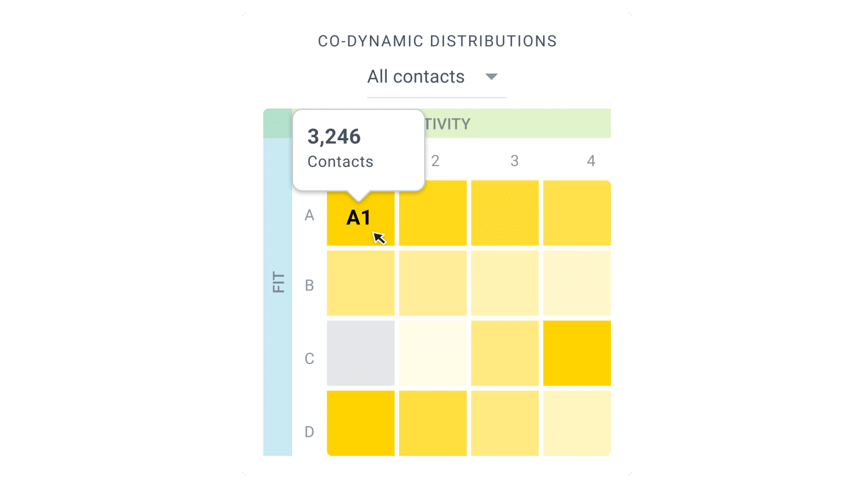Click cell A3 under column 3
This screenshot has height=488, width=868.
coord(504,212)
